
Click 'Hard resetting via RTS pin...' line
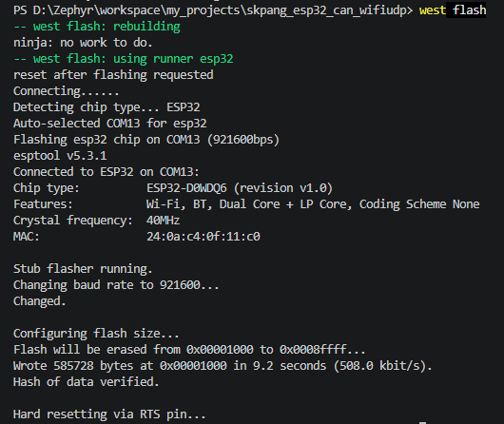tap(109, 414)
